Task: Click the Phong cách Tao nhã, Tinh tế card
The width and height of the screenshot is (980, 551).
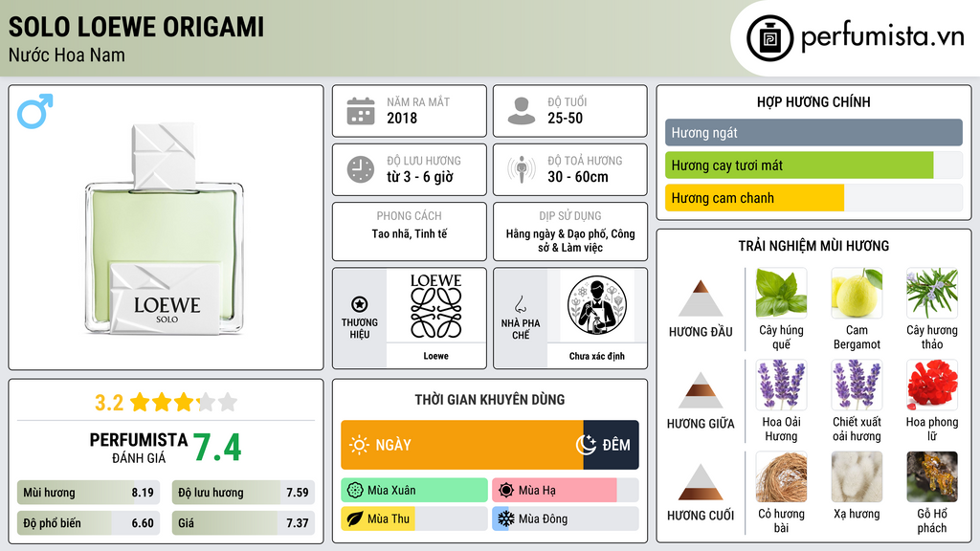Action: pos(410,231)
